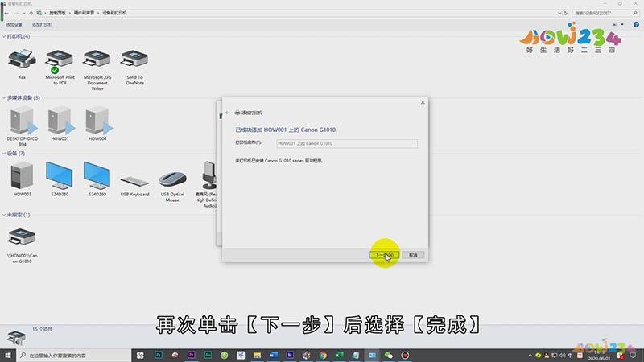Select Microsoft XPS Document Writer printer
The image size is (644, 362).
pyautogui.click(x=97, y=70)
